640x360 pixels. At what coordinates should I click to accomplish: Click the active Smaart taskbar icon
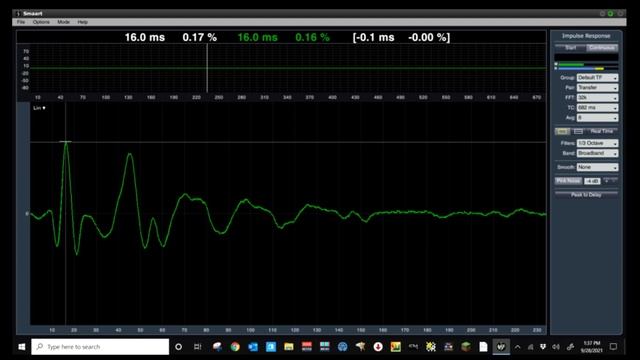(x=501, y=347)
